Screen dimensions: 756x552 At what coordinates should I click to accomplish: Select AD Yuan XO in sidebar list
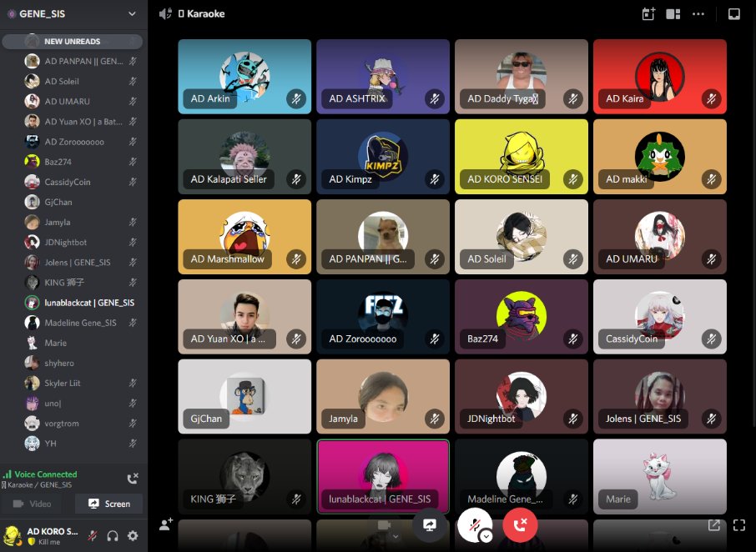click(x=81, y=122)
